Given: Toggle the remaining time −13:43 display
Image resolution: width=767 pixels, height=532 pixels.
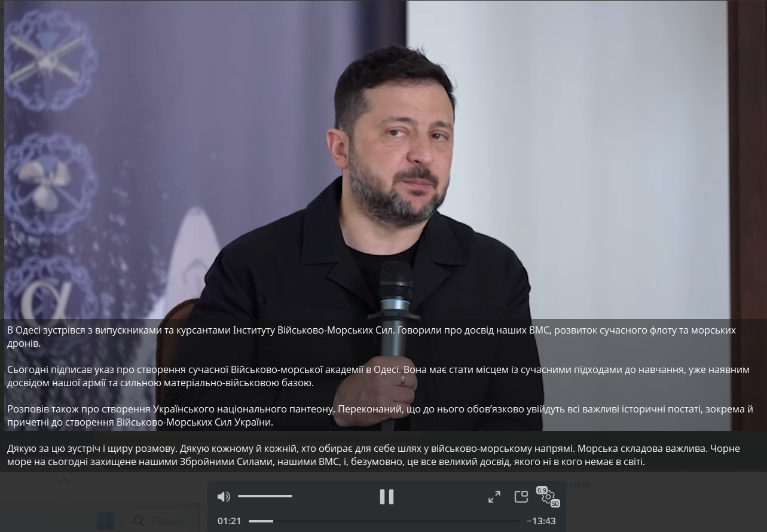Looking at the screenshot, I should [541, 521].
